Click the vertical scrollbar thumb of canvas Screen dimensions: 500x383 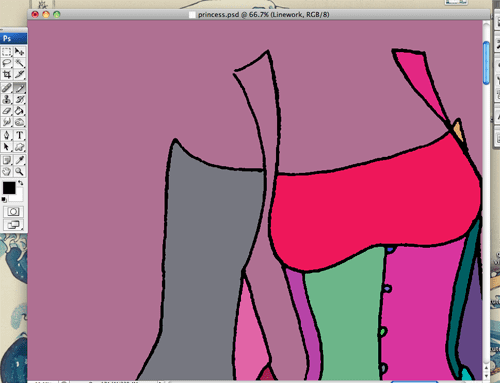(x=486, y=63)
